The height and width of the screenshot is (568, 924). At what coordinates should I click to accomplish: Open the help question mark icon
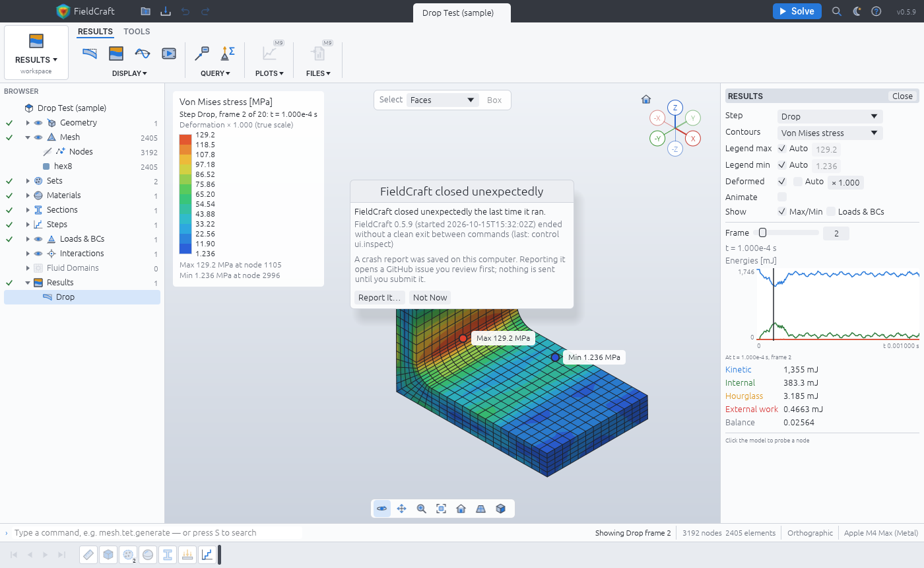click(x=876, y=11)
